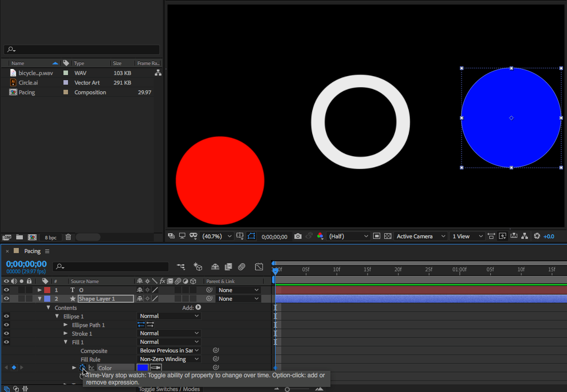Click Toggle Switches / Modes button
567x392 pixels.
(x=170, y=389)
